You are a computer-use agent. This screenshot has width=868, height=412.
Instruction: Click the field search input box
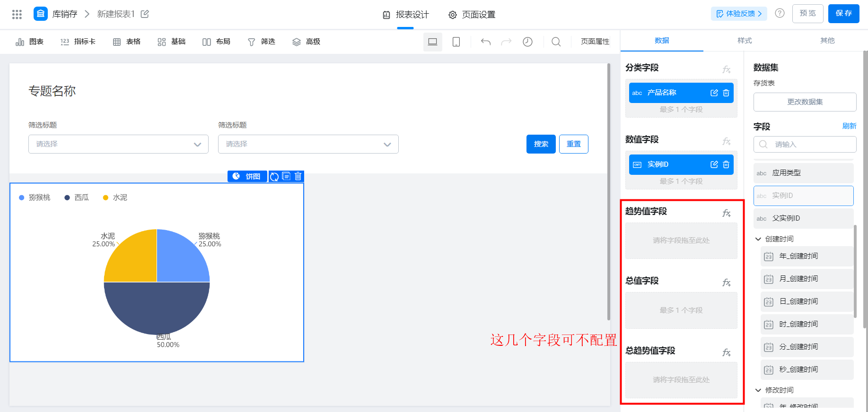(809, 145)
